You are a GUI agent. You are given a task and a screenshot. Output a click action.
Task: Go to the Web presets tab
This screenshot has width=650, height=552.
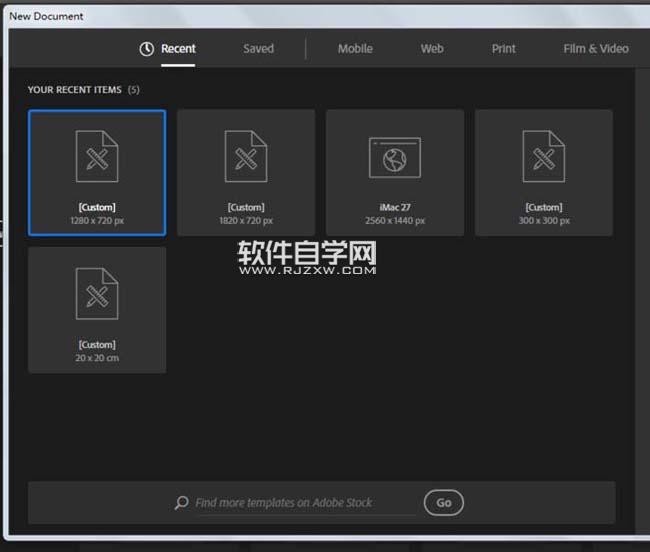click(x=432, y=49)
